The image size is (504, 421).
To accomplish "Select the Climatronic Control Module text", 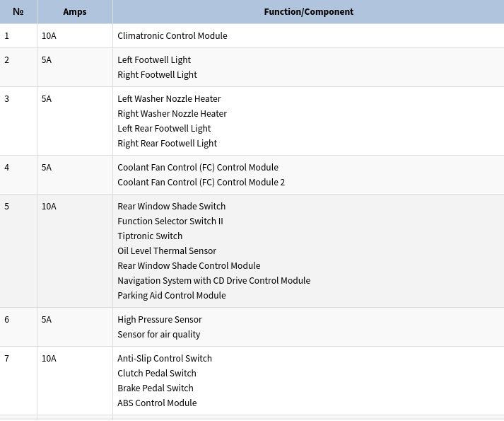I will coord(172,35).
